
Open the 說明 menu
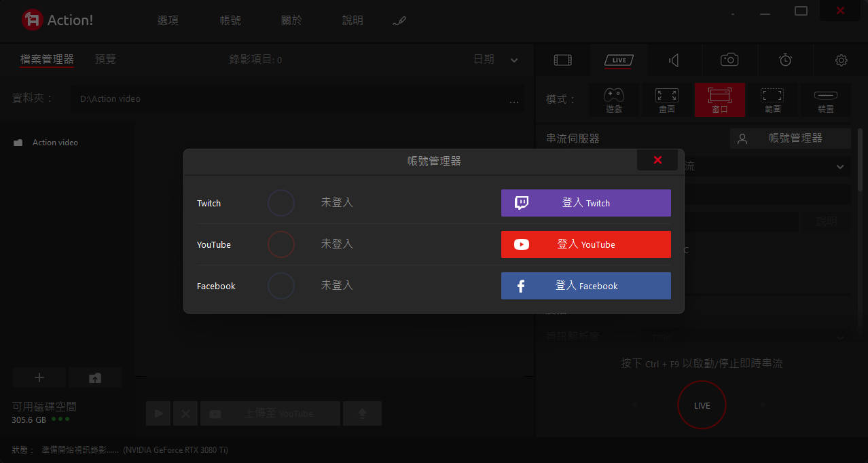point(352,20)
